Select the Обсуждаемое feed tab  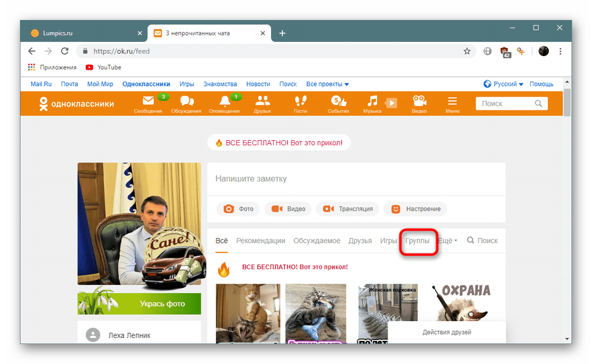[x=317, y=241]
